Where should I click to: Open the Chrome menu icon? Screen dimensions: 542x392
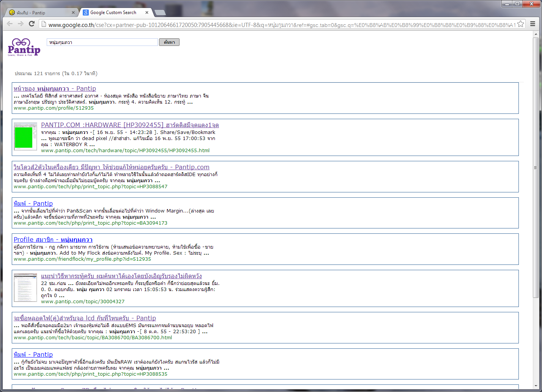coord(533,24)
